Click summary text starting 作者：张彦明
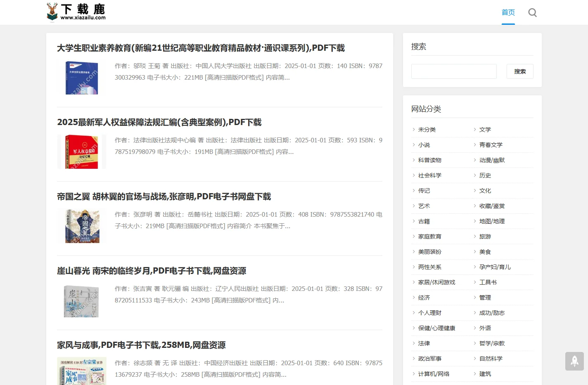 coord(249,220)
